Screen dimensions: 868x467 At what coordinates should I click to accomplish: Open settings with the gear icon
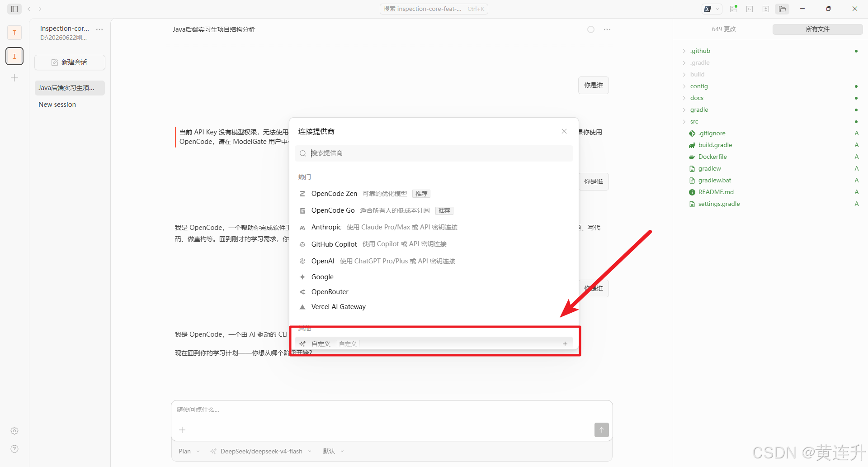coord(14,431)
